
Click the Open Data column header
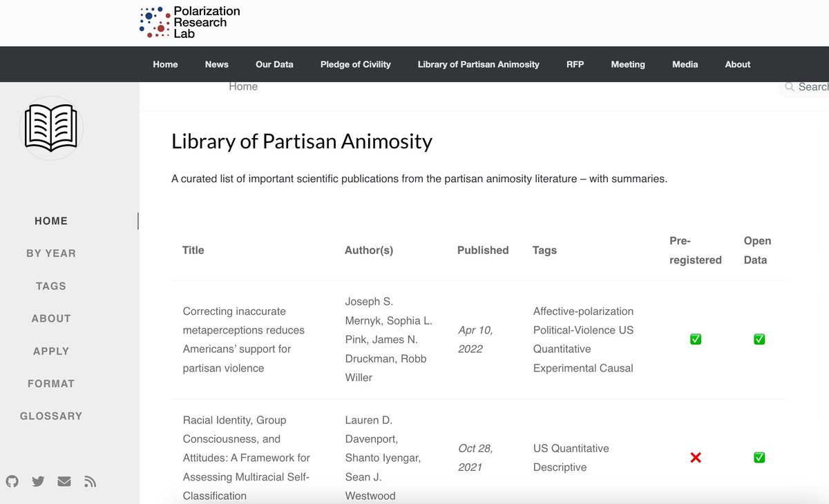coord(757,250)
